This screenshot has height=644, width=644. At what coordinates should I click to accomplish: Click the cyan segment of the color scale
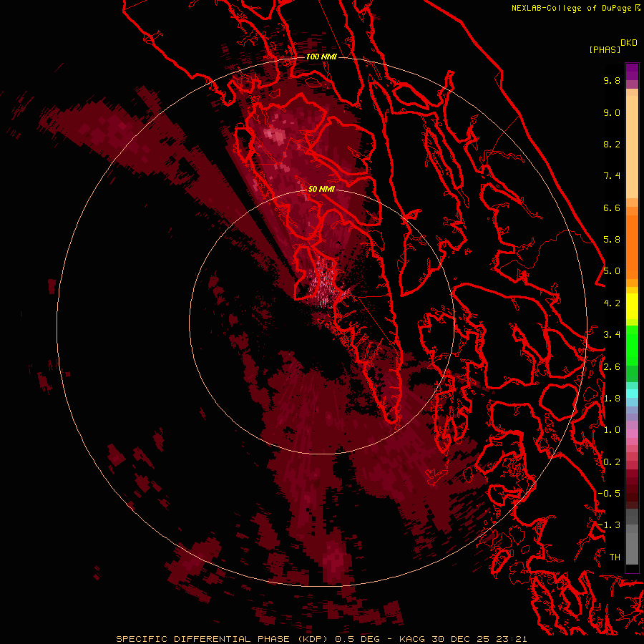coord(632,393)
